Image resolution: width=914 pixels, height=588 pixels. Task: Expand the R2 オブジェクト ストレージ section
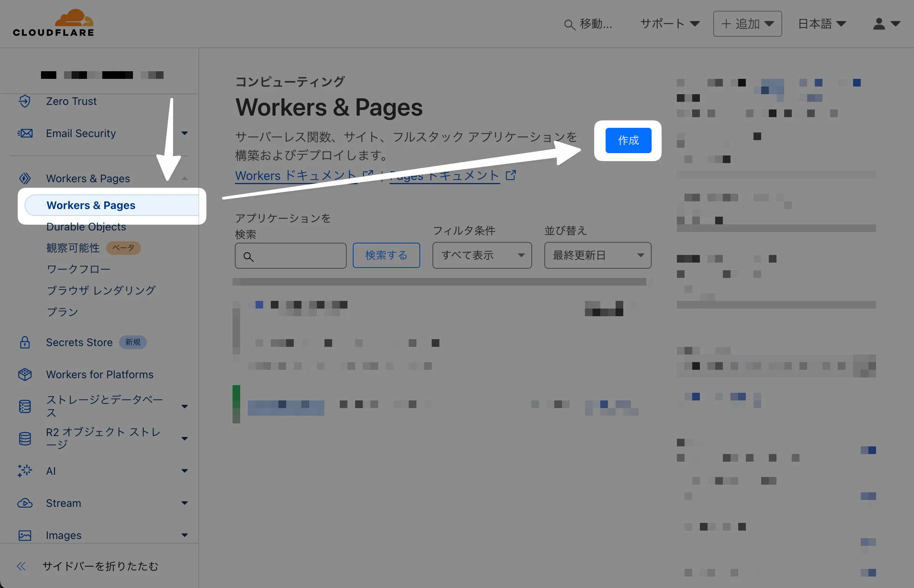point(185,438)
